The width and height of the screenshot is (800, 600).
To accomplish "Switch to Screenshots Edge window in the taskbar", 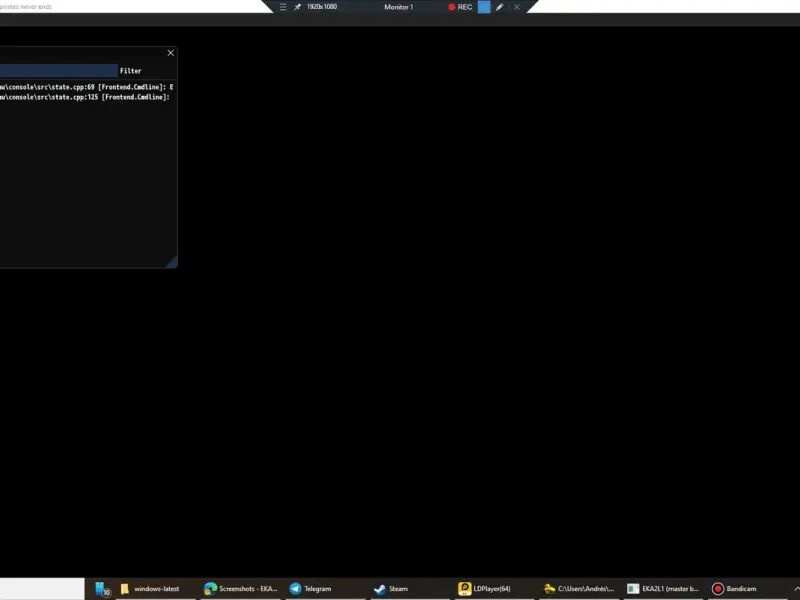I will click(240, 589).
